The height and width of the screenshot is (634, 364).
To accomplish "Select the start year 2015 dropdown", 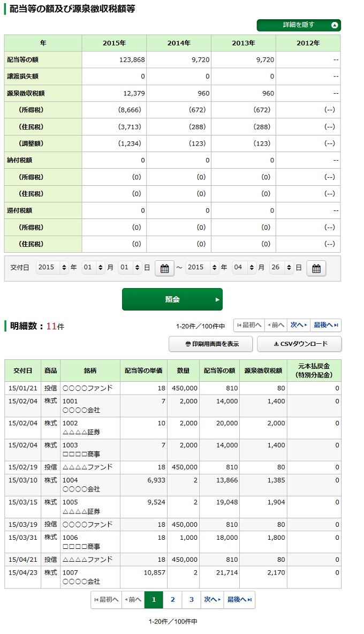I will 52,268.
